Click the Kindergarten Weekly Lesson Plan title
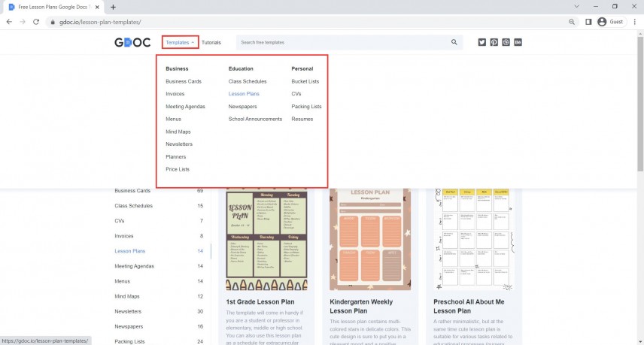Image resolution: width=644 pixels, height=345 pixels. (361, 307)
